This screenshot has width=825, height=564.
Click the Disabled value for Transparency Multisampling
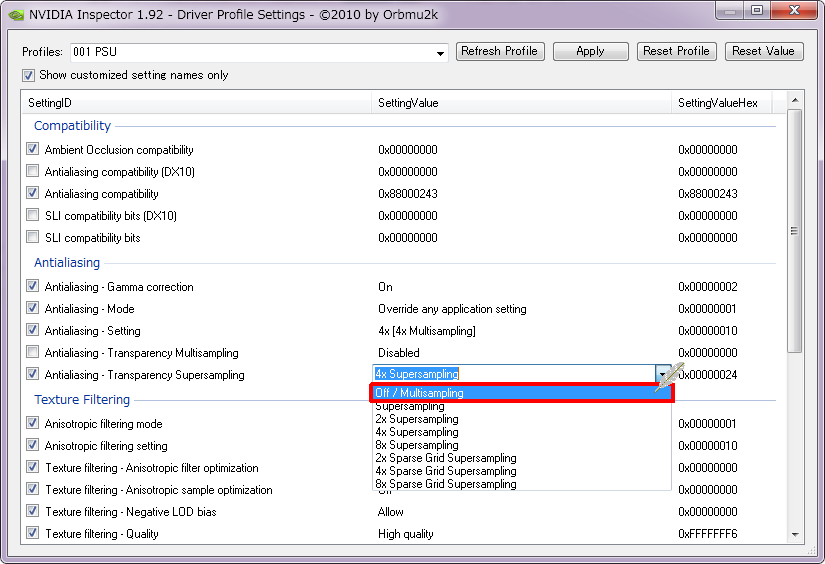[399, 352]
